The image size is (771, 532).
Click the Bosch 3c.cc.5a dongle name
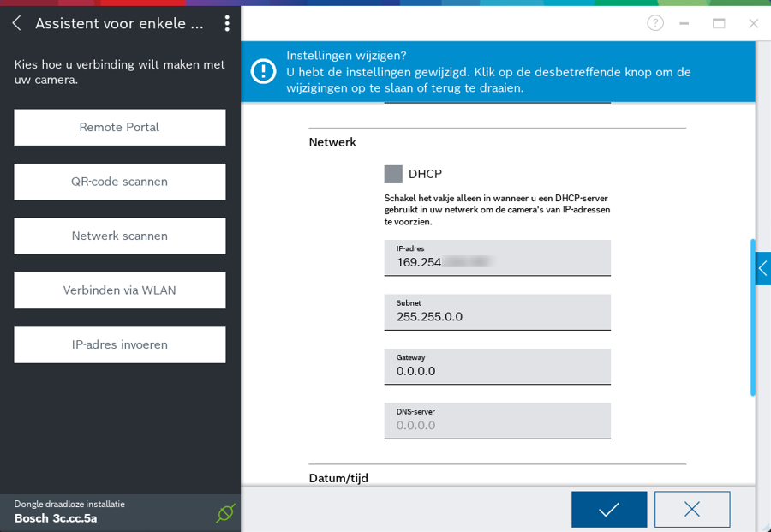(56, 518)
